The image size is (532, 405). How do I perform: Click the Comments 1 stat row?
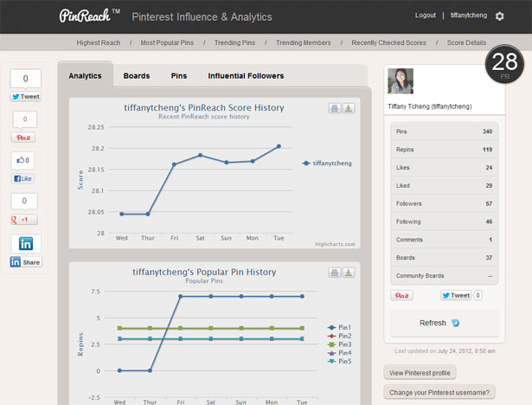point(444,240)
